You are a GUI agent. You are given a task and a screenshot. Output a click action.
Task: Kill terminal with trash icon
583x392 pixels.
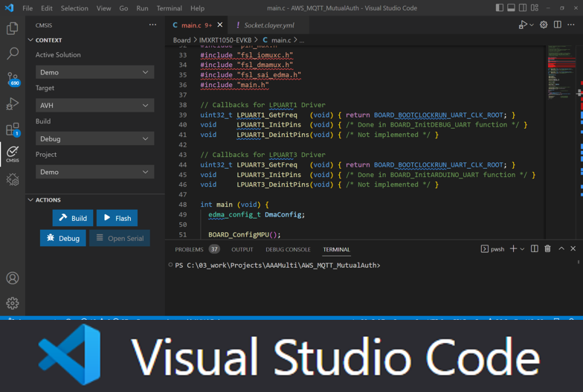(547, 248)
